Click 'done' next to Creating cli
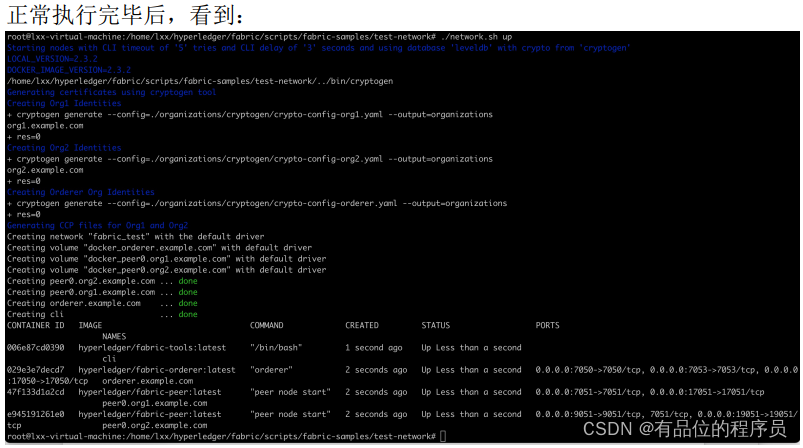The image size is (803, 448). coord(188,314)
